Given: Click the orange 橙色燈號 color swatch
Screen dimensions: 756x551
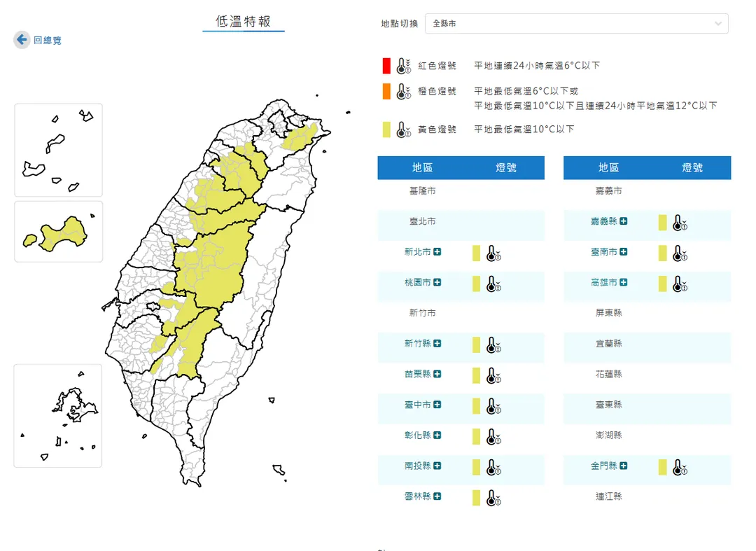Looking at the screenshot, I should point(386,91).
